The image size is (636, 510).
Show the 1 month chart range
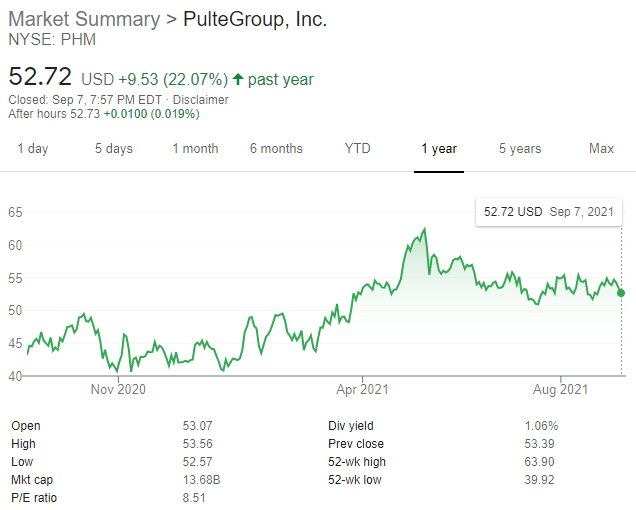click(195, 149)
